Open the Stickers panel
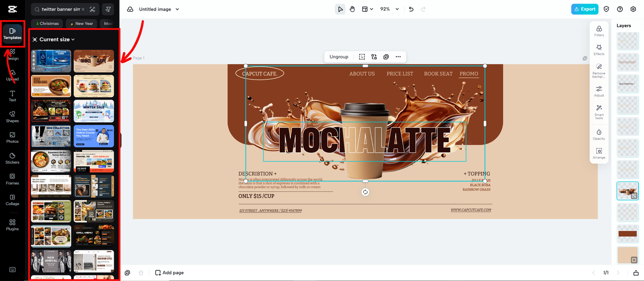The image size is (644, 281). point(12,158)
